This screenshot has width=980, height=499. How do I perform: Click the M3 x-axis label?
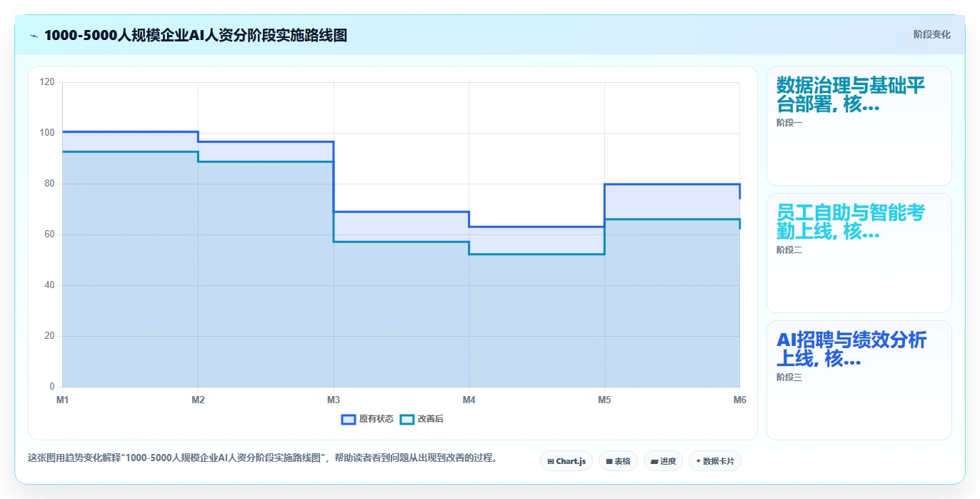coord(334,400)
